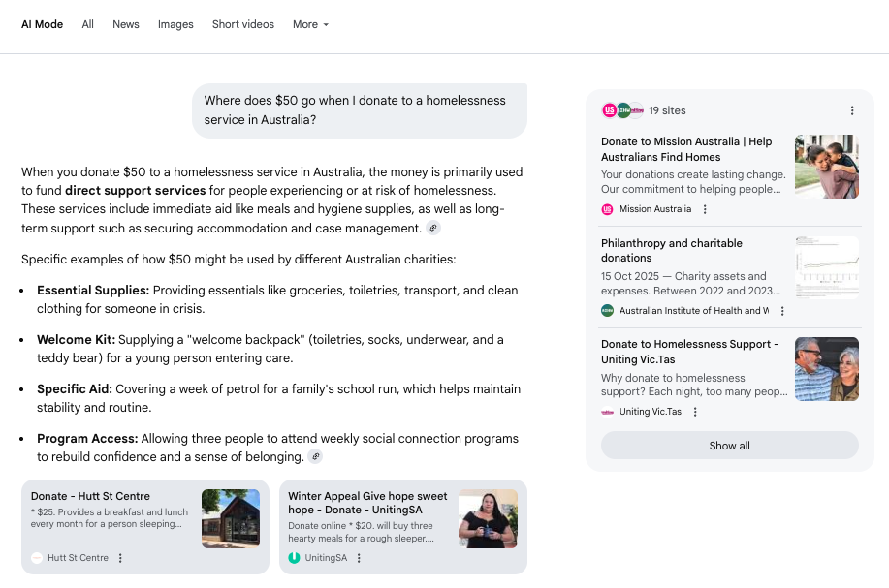Open Philanthropy and charitable donations result

point(672,250)
